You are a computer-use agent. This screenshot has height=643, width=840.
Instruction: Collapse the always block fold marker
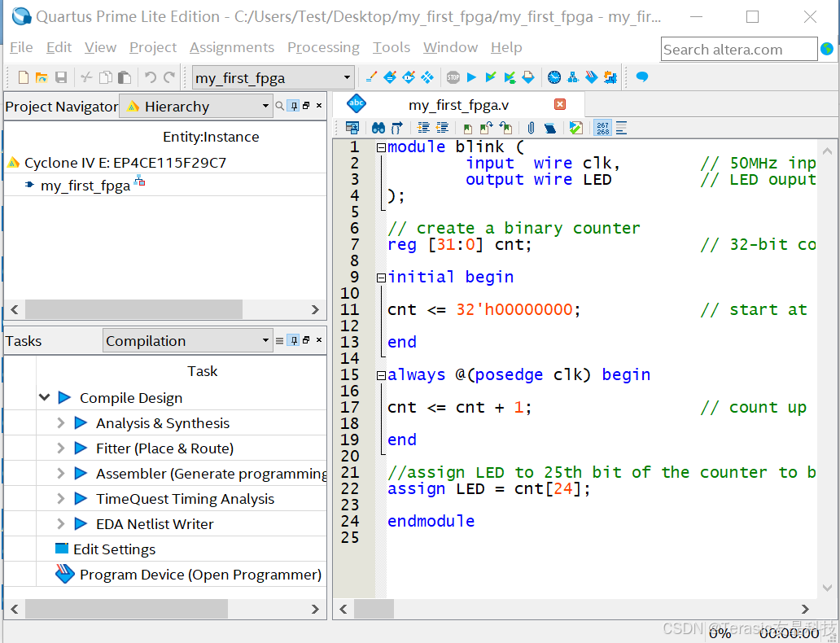click(381, 375)
